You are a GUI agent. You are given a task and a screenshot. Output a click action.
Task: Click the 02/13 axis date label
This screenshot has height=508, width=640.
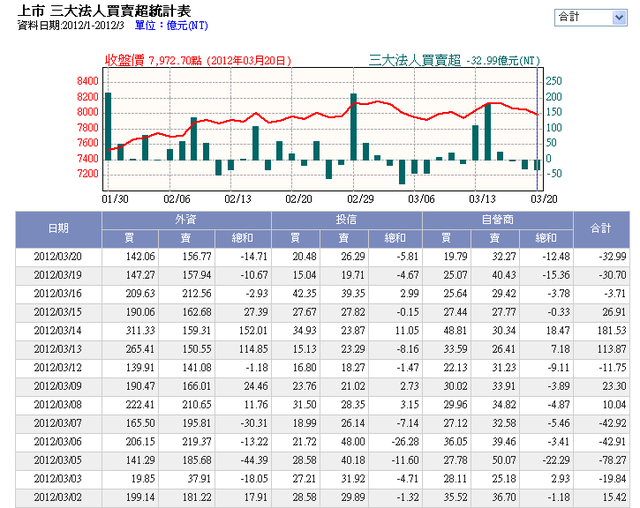click(238, 199)
